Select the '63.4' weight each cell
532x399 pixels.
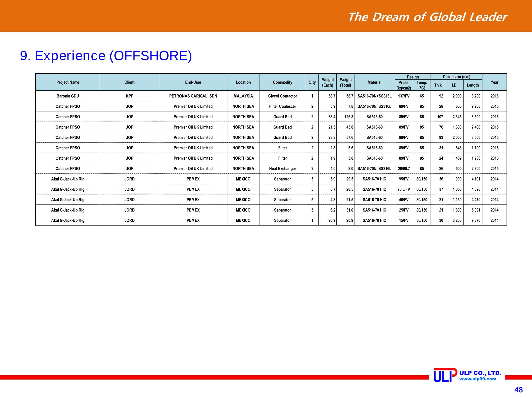click(328, 117)
